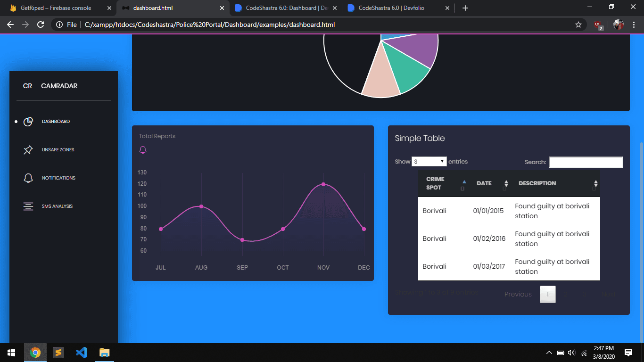Image resolution: width=644 pixels, height=362 pixels.
Task: Open the Dashboard pie chart icon
Action: point(28,122)
